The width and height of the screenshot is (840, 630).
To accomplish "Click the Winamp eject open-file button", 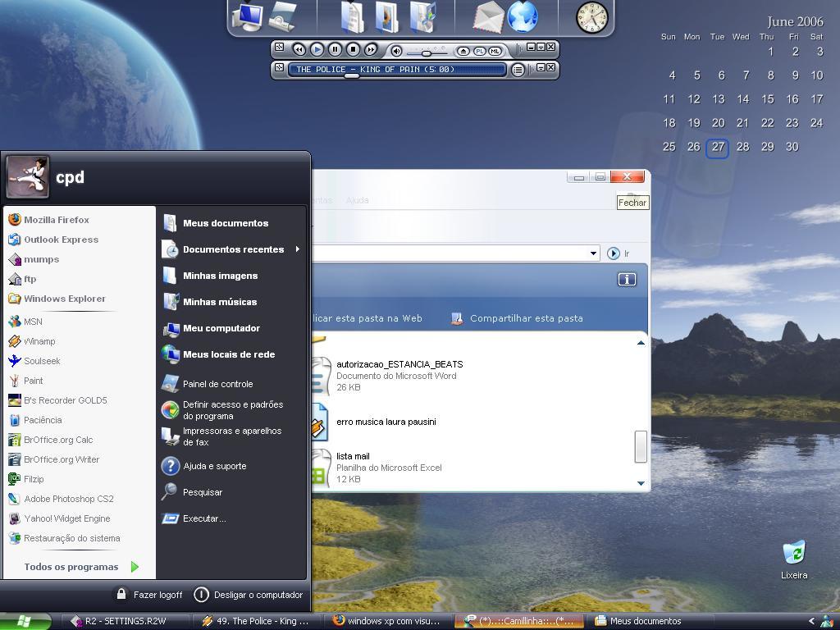I will (463, 52).
